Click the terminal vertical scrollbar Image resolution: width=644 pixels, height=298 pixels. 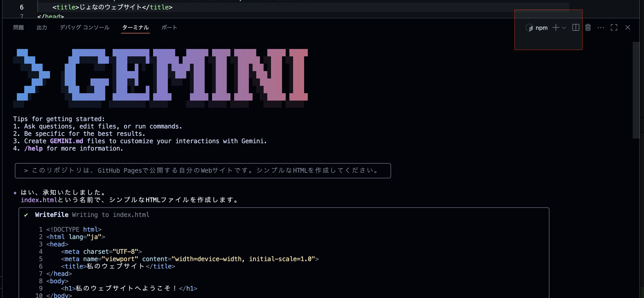(636, 90)
